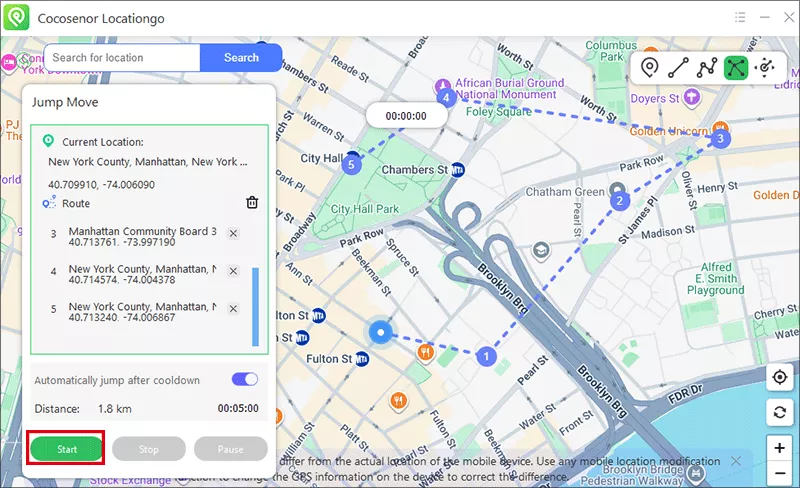Select the Teleport mode pin icon

[x=650, y=68]
